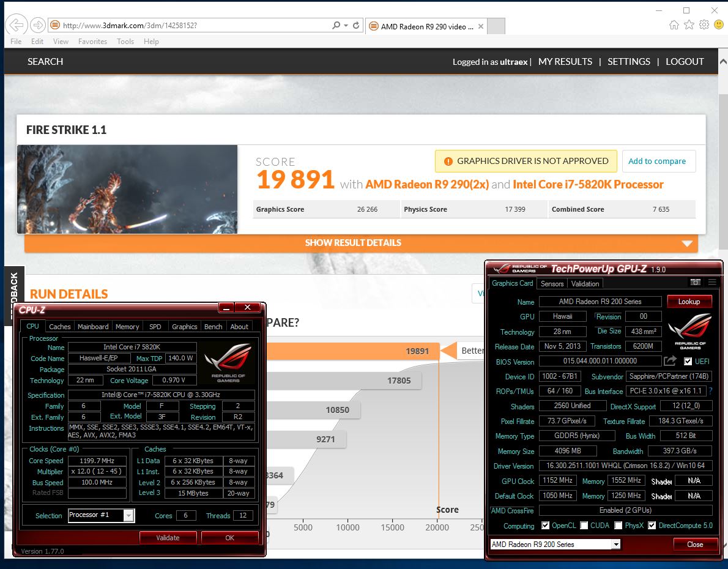Click the GPU-Z Close button
Image resolution: width=728 pixels, height=569 pixels.
pos(695,545)
